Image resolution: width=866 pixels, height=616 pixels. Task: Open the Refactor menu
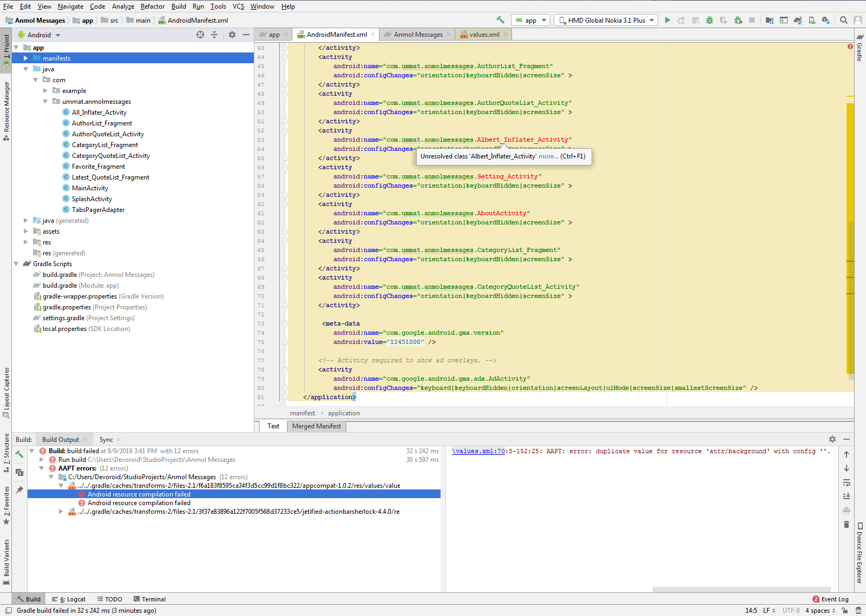pyautogui.click(x=153, y=6)
